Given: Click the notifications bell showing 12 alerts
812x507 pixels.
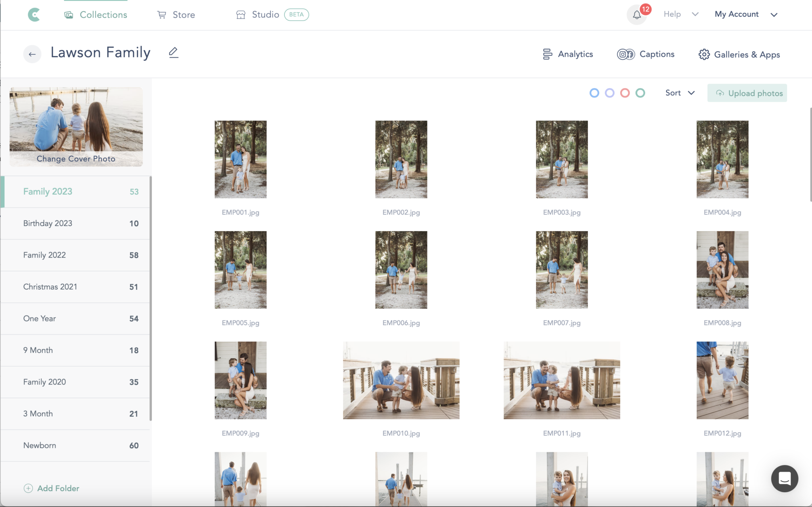Looking at the screenshot, I should coord(636,15).
